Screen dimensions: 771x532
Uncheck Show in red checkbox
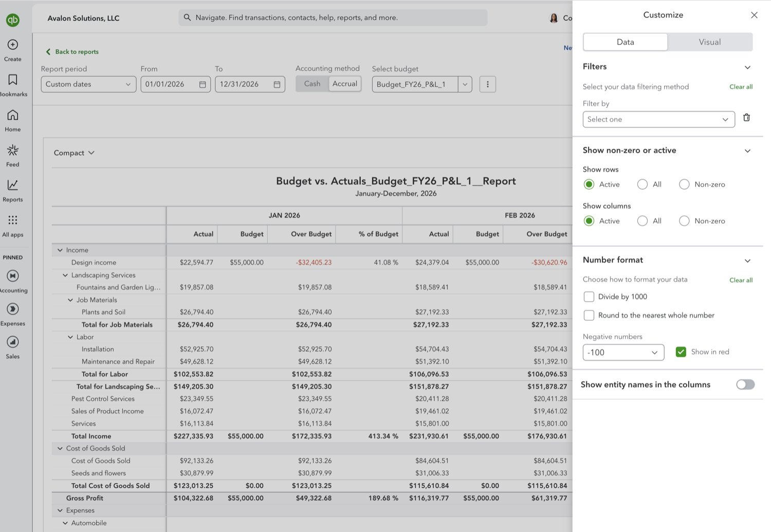(681, 352)
